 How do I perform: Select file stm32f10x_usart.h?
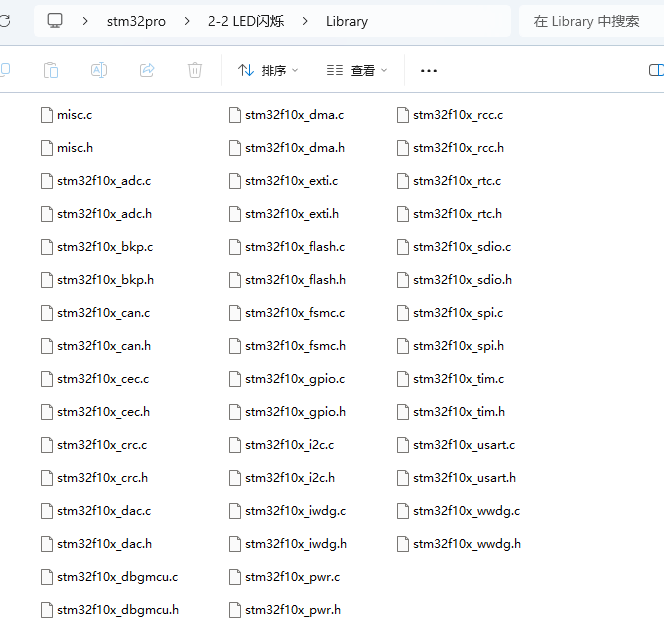pyautogui.click(x=456, y=478)
